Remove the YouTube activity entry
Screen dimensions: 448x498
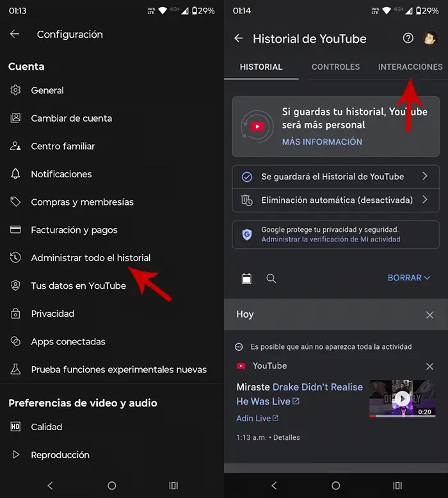430,366
